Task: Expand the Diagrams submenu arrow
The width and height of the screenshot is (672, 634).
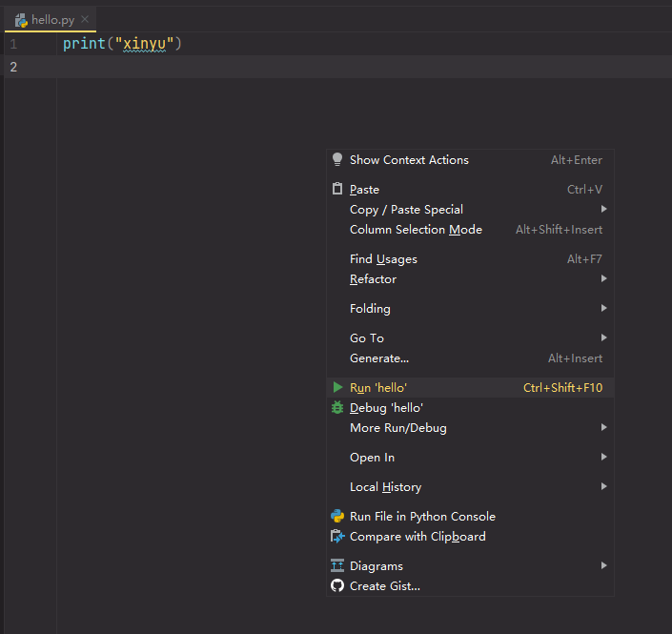Action: point(604,566)
